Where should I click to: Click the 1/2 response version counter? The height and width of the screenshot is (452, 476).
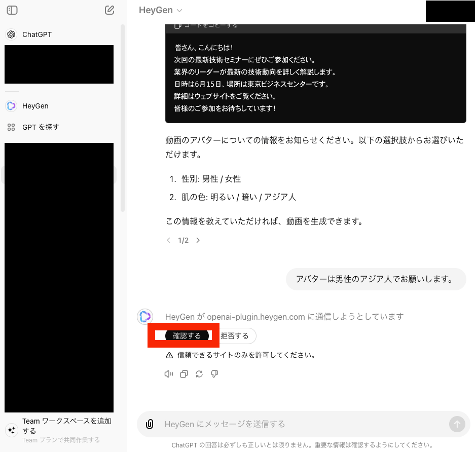pyautogui.click(x=183, y=240)
